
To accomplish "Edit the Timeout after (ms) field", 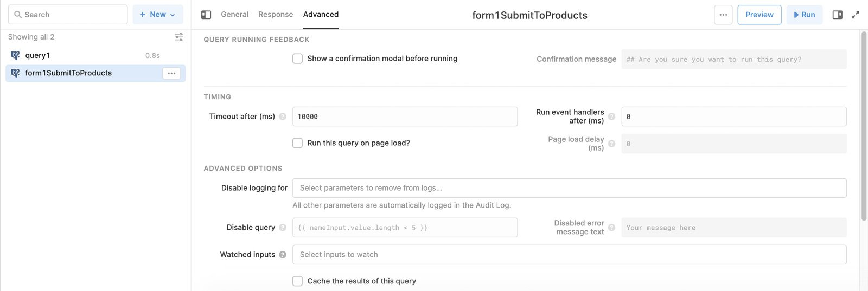I will [x=405, y=117].
